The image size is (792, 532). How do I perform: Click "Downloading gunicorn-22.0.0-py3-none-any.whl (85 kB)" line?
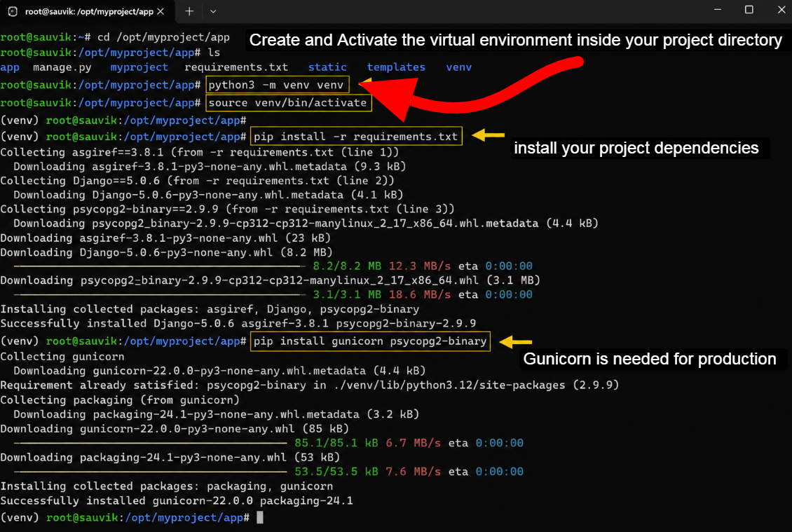(x=175, y=429)
